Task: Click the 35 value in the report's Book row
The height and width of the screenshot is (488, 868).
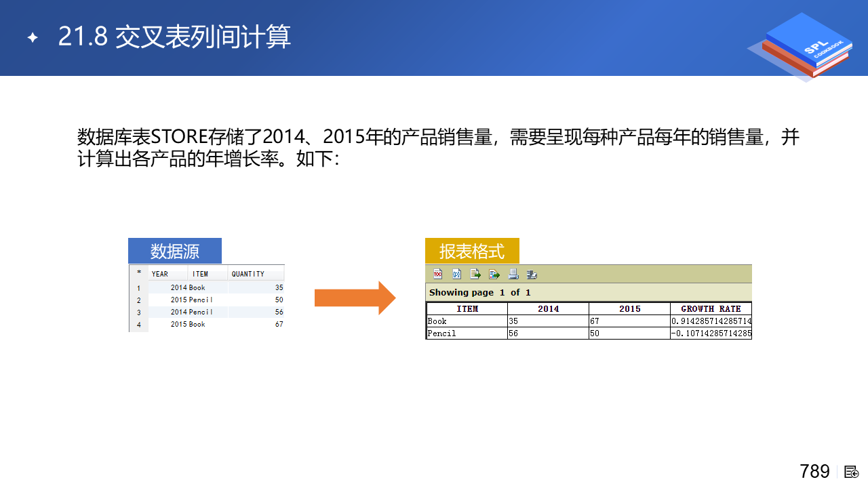Action: (x=549, y=321)
